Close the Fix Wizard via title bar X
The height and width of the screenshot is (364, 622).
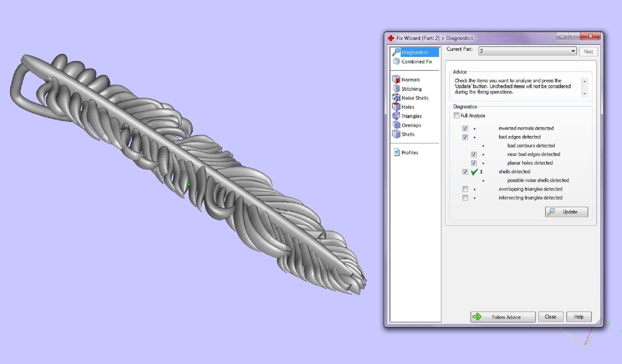[590, 36]
